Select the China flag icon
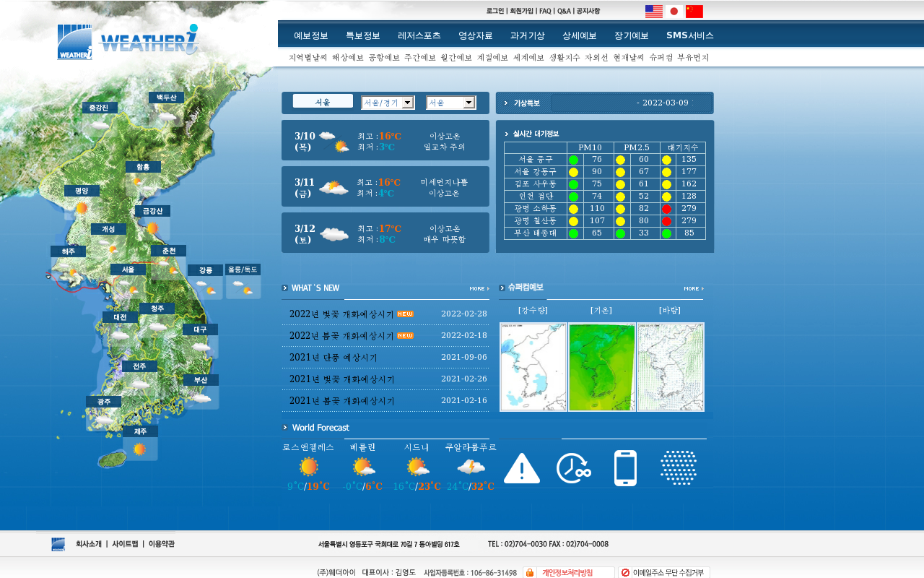This screenshot has width=924, height=578. (x=694, y=12)
